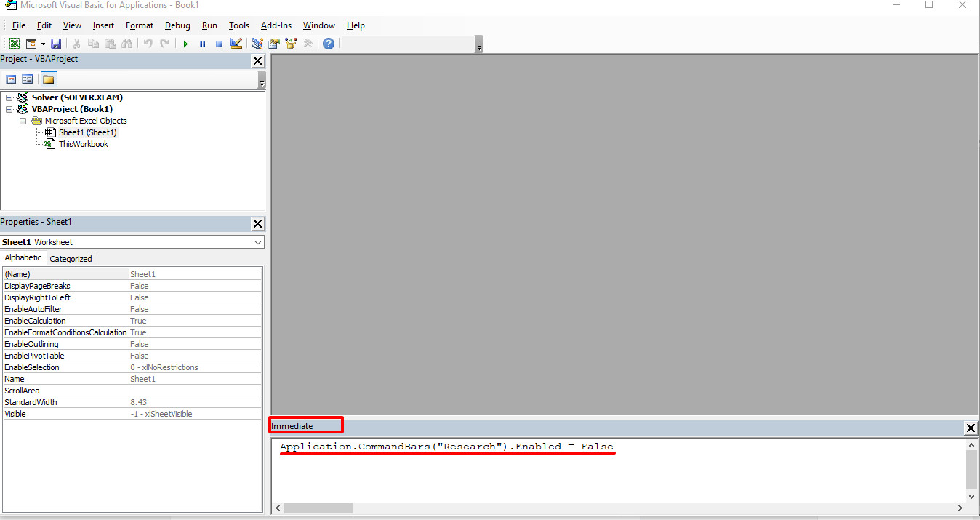The width and height of the screenshot is (980, 520).
Task: Click the EnableSelection xlNoRestrictions value
Action: tap(195, 367)
